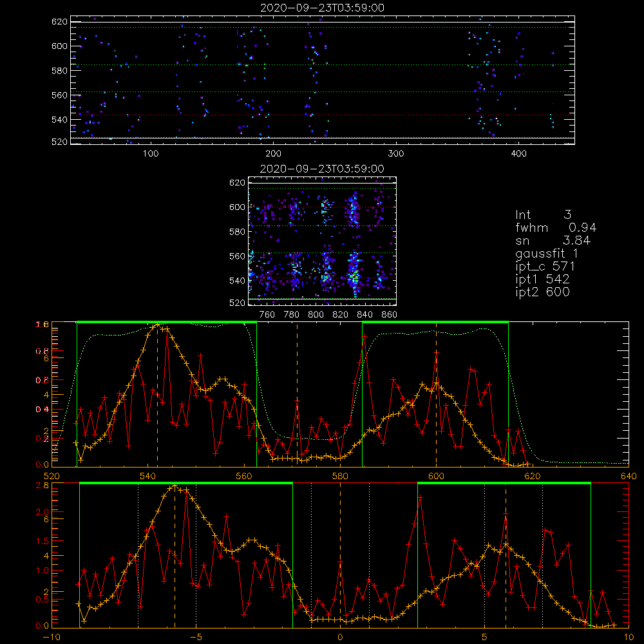The image size is (644, 644).
Task: Click x-axis label 5 on bottom plot
Action: [484, 637]
